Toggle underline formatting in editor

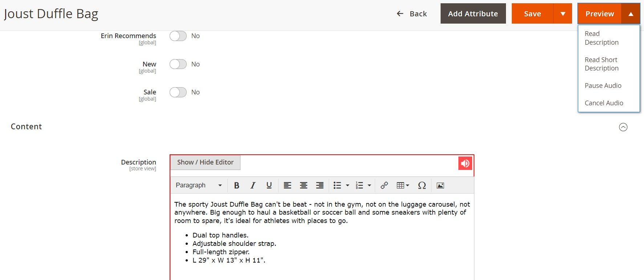pyautogui.click(x=269, y=185)
